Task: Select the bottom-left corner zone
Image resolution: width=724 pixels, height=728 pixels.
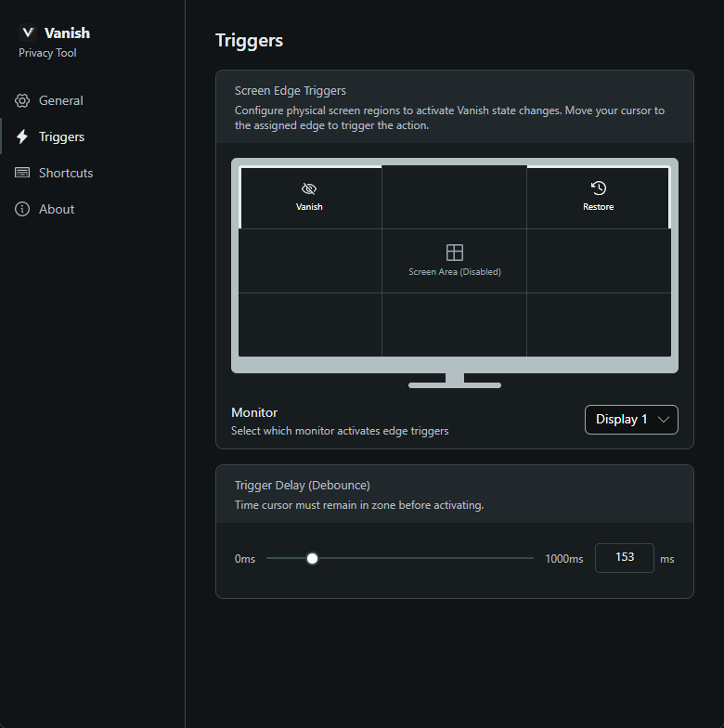Action: pos(310,325)
